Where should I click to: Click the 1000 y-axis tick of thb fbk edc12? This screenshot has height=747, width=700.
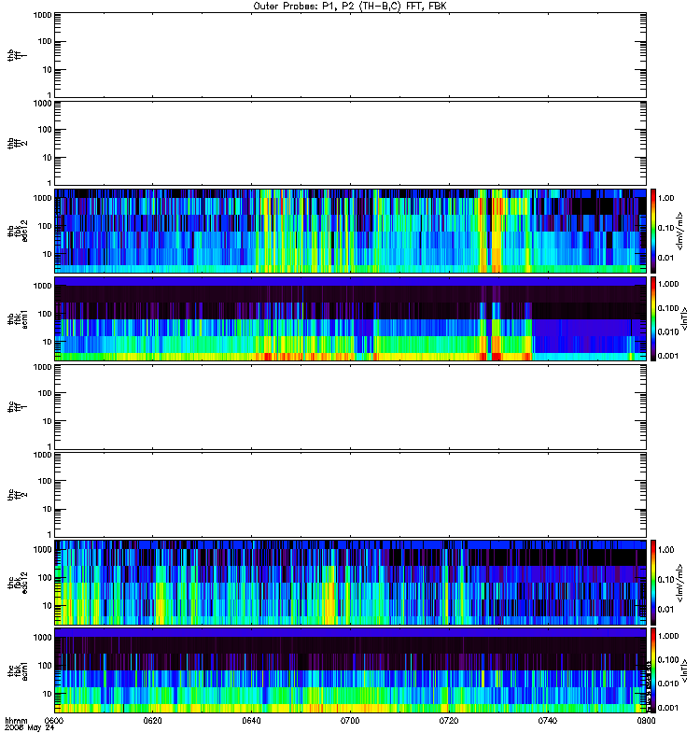(x=42, y=198)
